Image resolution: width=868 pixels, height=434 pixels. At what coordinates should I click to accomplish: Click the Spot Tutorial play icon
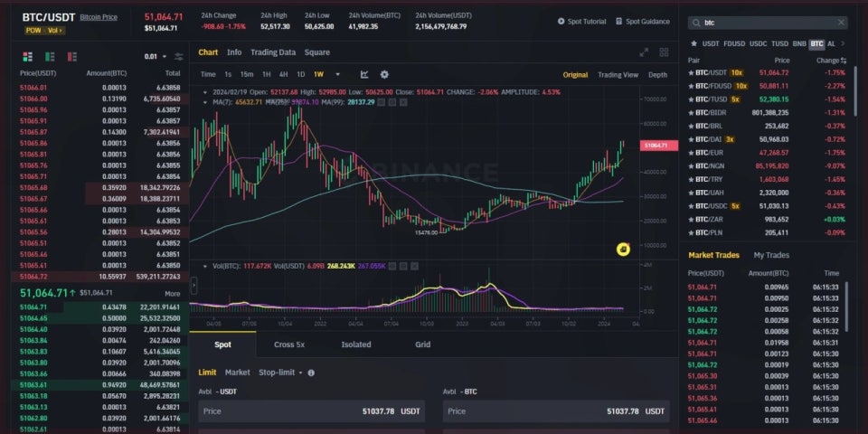click(561, 22)
